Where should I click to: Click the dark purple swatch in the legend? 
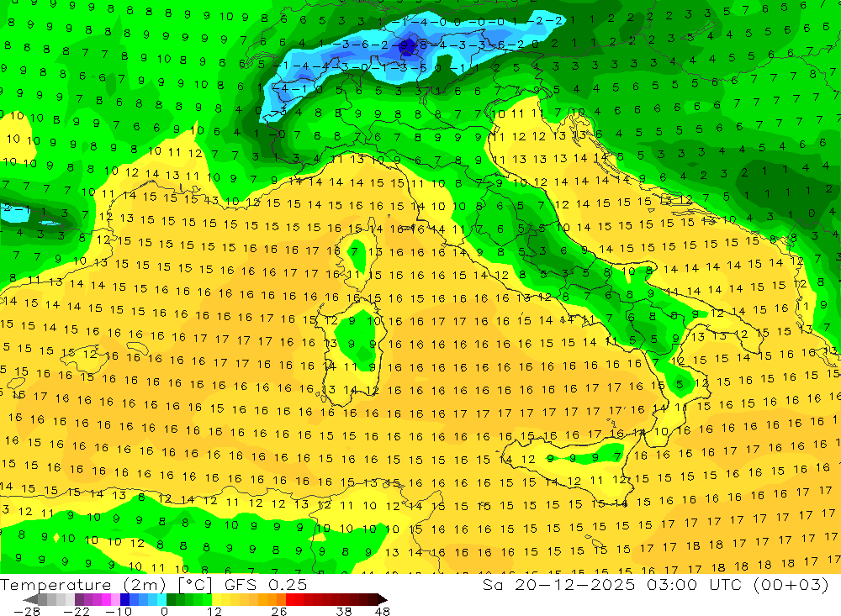click(79, 599)
